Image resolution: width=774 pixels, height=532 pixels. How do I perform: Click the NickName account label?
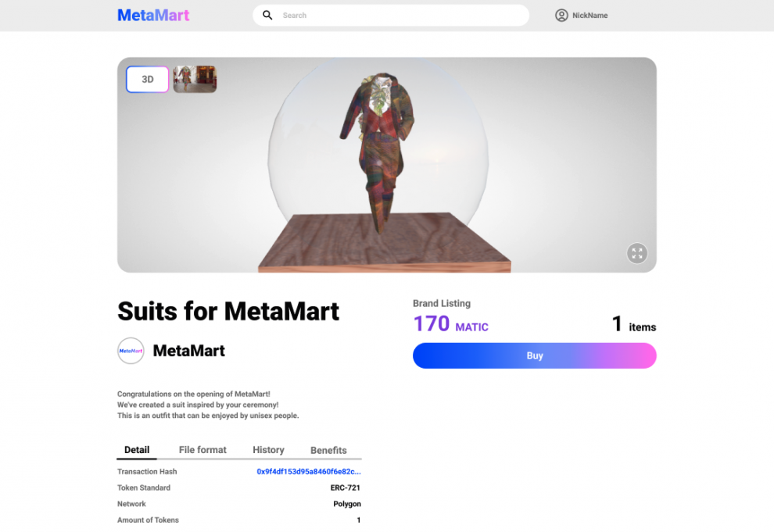tap(589, 16)
